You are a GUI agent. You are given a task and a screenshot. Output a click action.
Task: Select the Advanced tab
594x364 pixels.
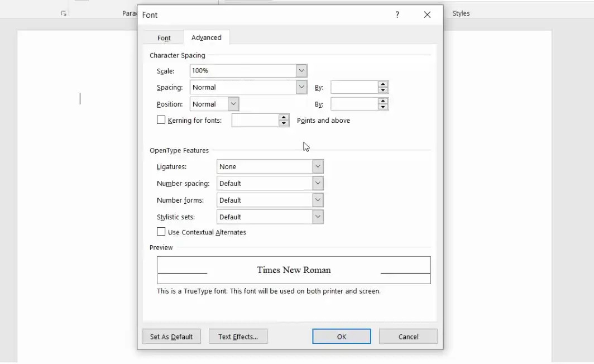click(x=207, y=37)
